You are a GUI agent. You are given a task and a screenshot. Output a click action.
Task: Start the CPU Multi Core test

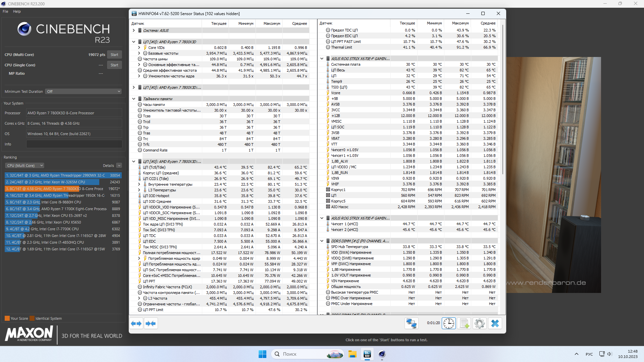(x=114, y=55)
